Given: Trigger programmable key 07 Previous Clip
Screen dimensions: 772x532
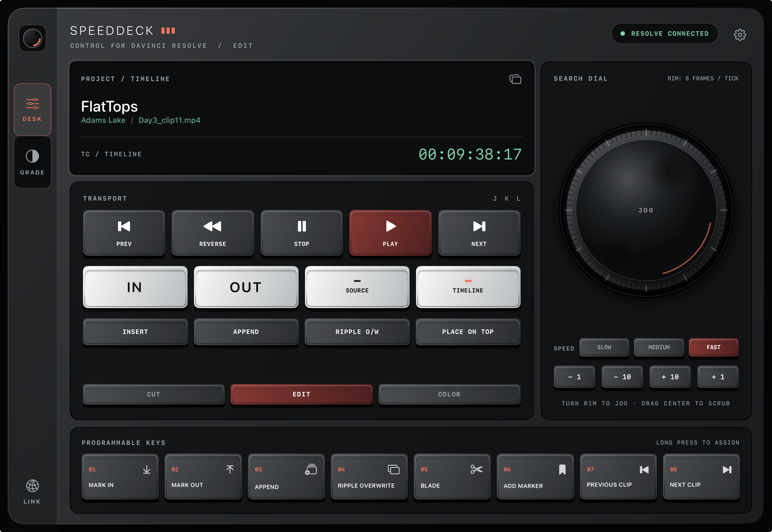Looking at the screenshot, I should 618,477.
